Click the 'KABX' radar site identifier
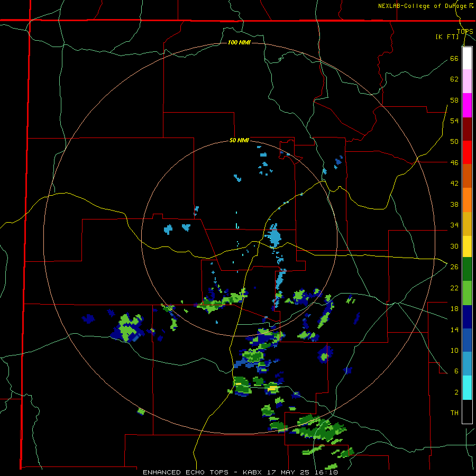 pyautogui.click(x=252, y=472)
